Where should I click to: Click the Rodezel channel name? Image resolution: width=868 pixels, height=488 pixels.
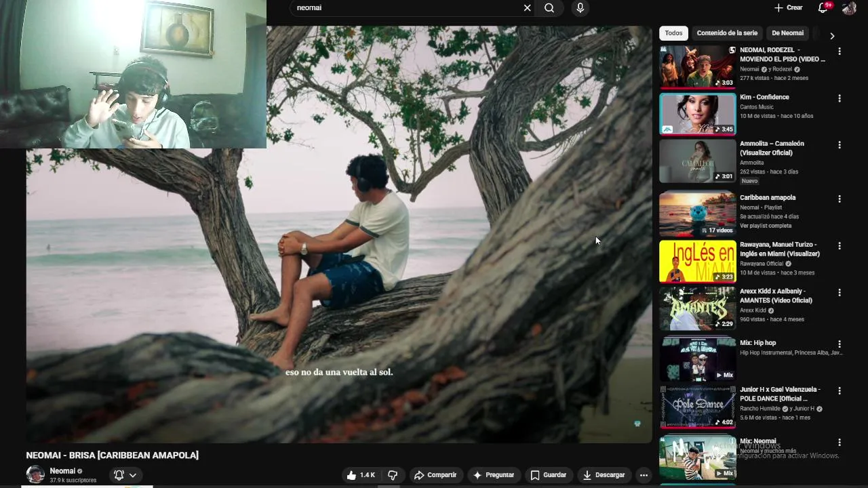click(783, 69)
